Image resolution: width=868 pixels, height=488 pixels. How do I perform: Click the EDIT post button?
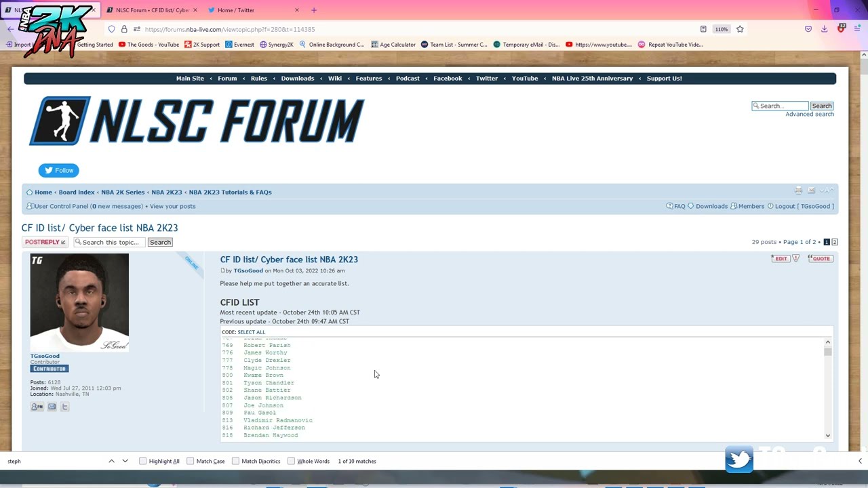pos(780,258)
